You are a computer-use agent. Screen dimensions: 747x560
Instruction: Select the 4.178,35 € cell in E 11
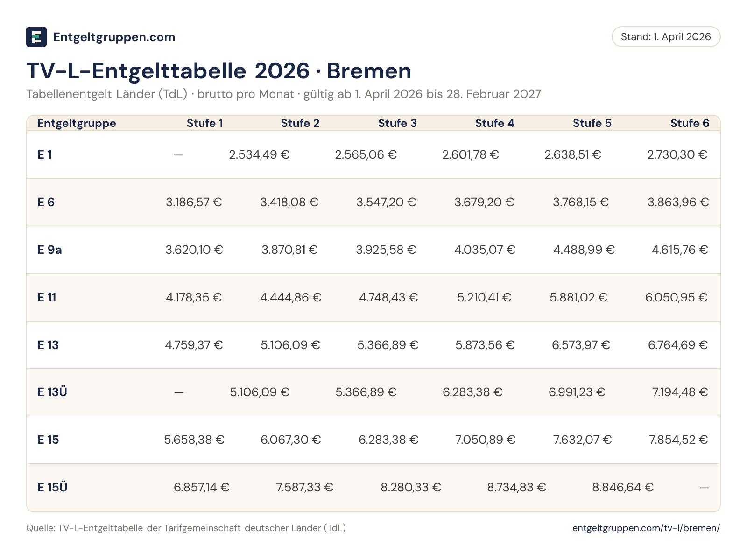(x=194, y=298)
